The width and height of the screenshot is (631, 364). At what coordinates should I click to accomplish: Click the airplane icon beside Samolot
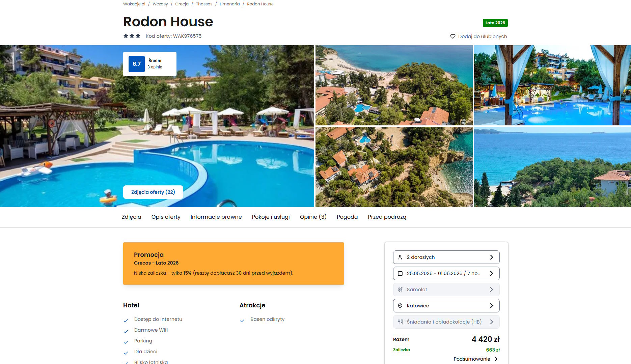click(x=400, y=290)
